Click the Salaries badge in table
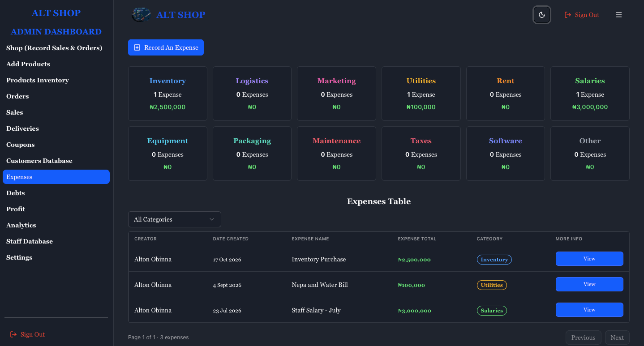The height and width of the screenshot is (346, 644). (x=492, y=311)
